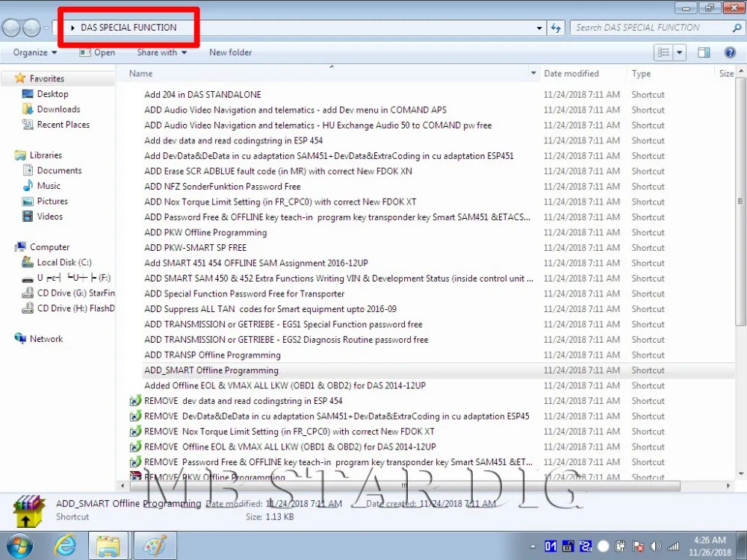Open the address bar history dropdown
This screenshot has width=747, height=560.
539,28
